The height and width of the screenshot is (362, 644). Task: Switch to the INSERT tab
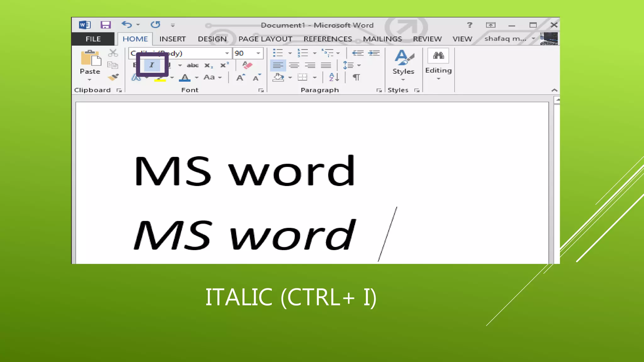[172, 39]
